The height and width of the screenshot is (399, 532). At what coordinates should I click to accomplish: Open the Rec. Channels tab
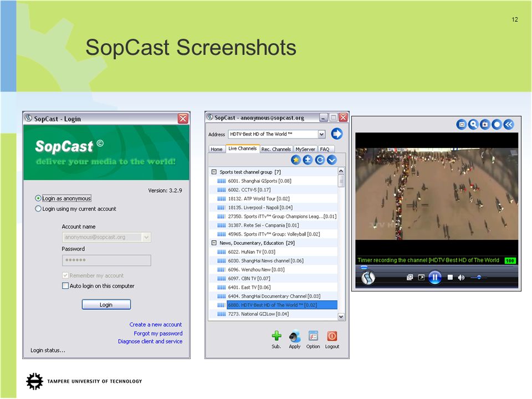click(276, 149)
